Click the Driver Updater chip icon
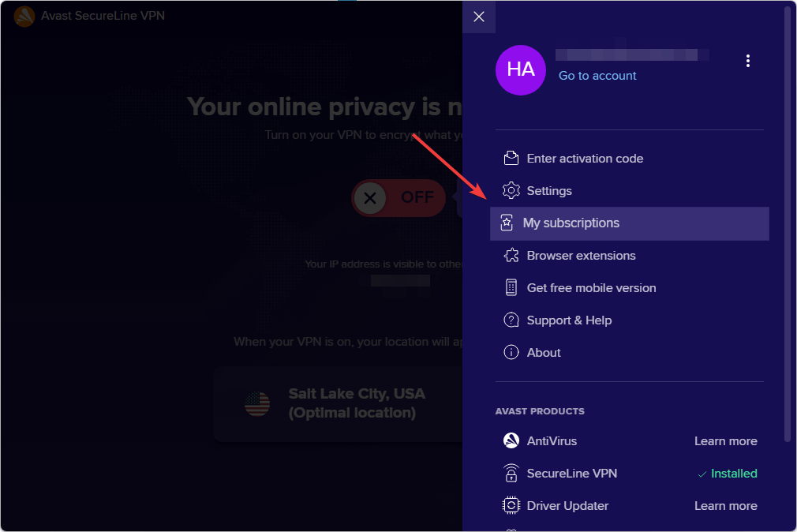Image resolution: width=797 pixels, height=532 pixels. tap(511, 506)
